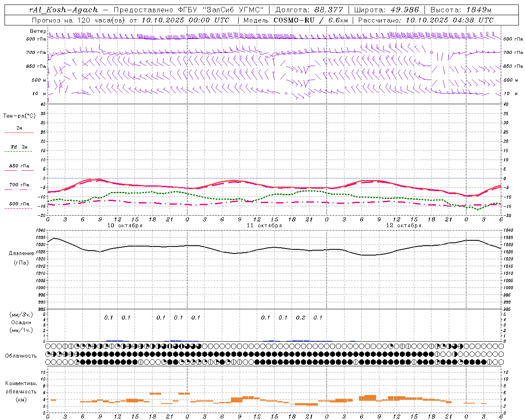Select the latitude value 49.986
Viewport: 525px width, 420px height.
404,10
